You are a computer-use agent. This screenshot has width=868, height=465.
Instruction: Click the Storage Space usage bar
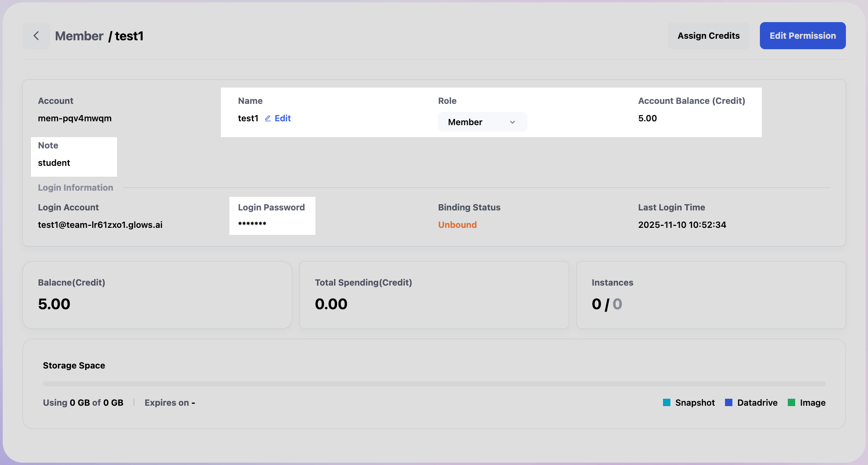pyautogui.click(x=434, y=384)
